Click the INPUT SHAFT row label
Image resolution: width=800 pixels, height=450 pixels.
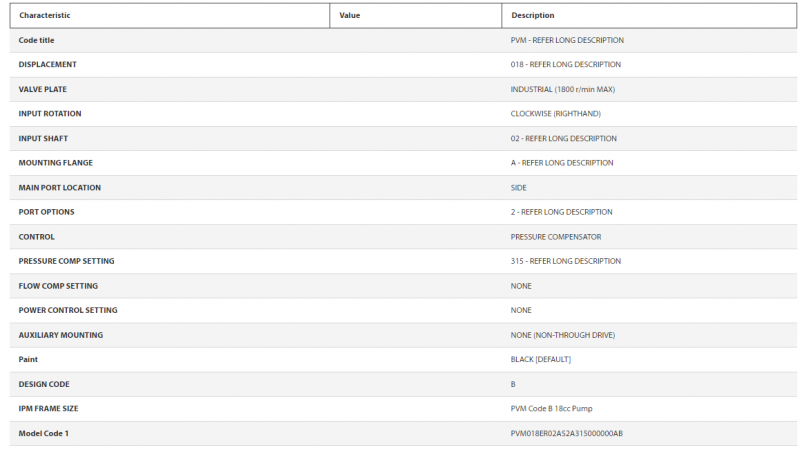pos(43,138)
